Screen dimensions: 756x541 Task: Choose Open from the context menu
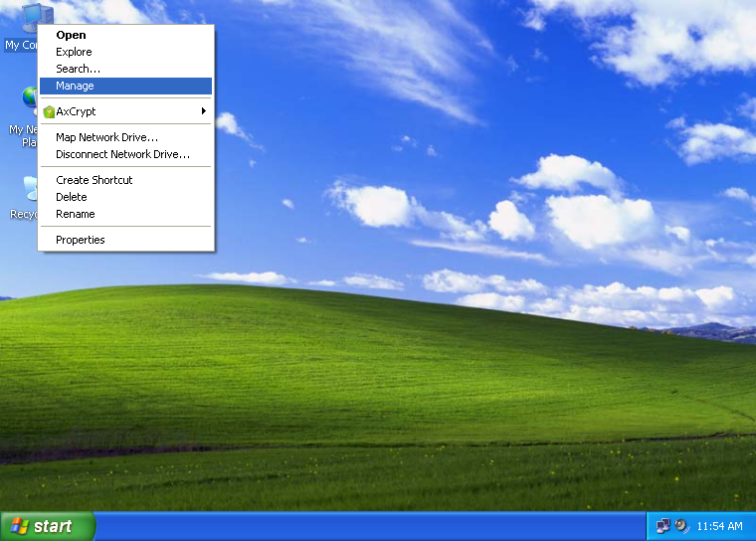click(x=71, y=35)
